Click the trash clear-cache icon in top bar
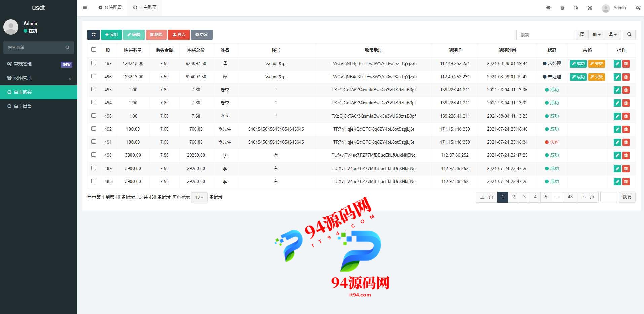The height and width of the screenshot is (314, 644). point(562,8)
